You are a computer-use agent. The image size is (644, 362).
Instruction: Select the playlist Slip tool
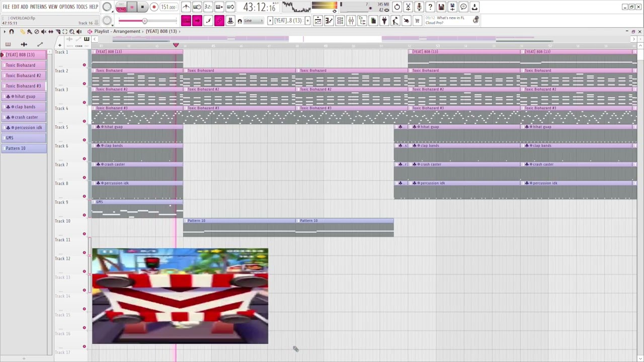click(x=51, y=32)
